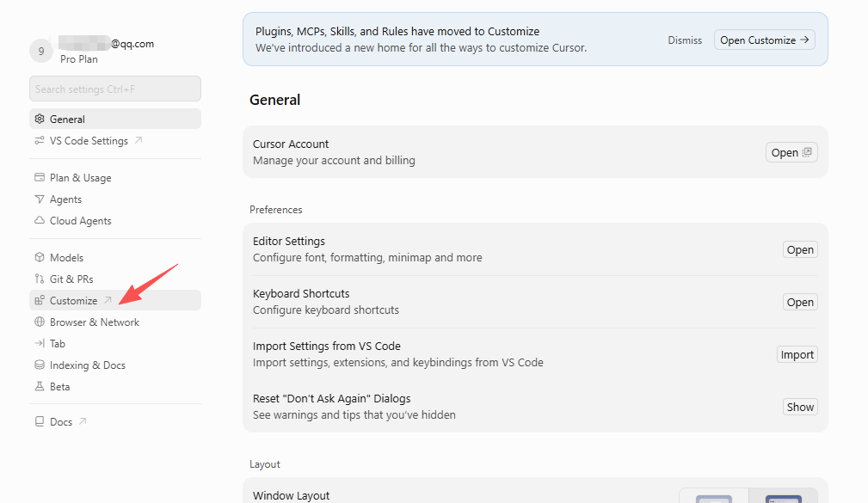Click external-link arrow next to VS Code Settings
This screenshot has height=503, width=868.
139,140
